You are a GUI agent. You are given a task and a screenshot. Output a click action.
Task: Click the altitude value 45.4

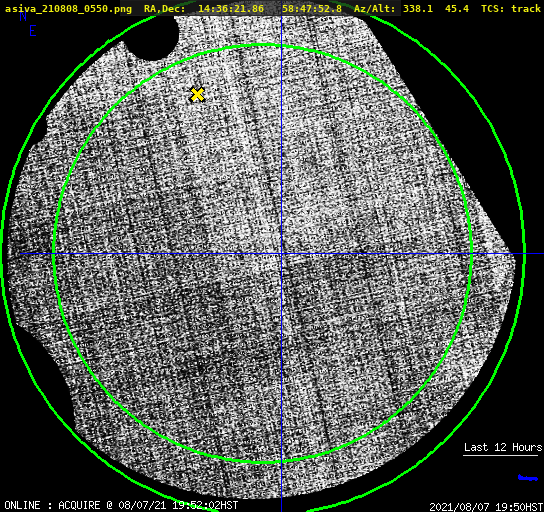click(x=457, y=9)
